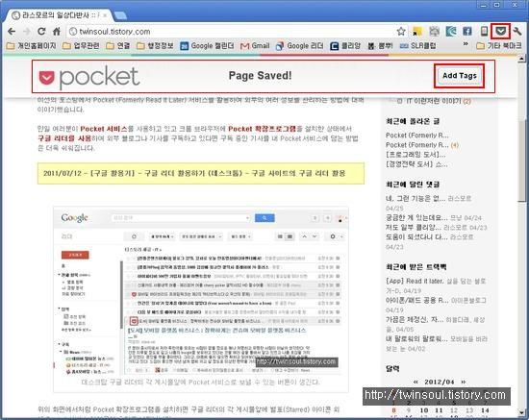Open calendar month link 2012/04
Image resolution: width=529 pixels, height=420 pixels.
click(440, 382)
